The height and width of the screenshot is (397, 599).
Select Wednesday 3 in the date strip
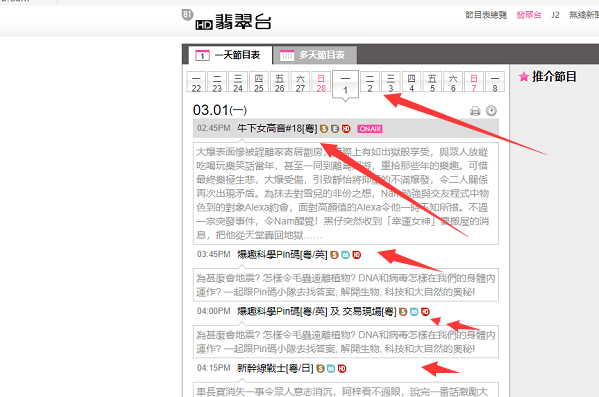390,82
